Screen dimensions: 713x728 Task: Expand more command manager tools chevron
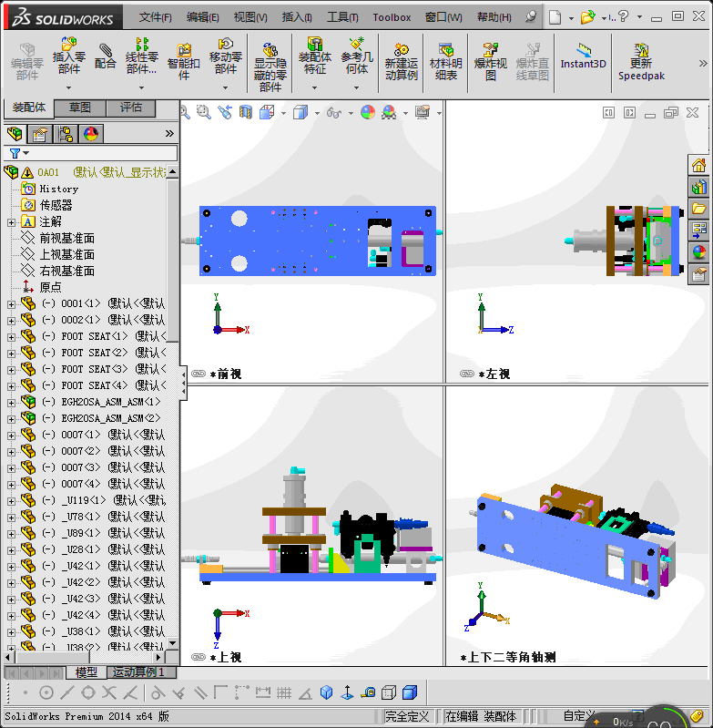703,63
